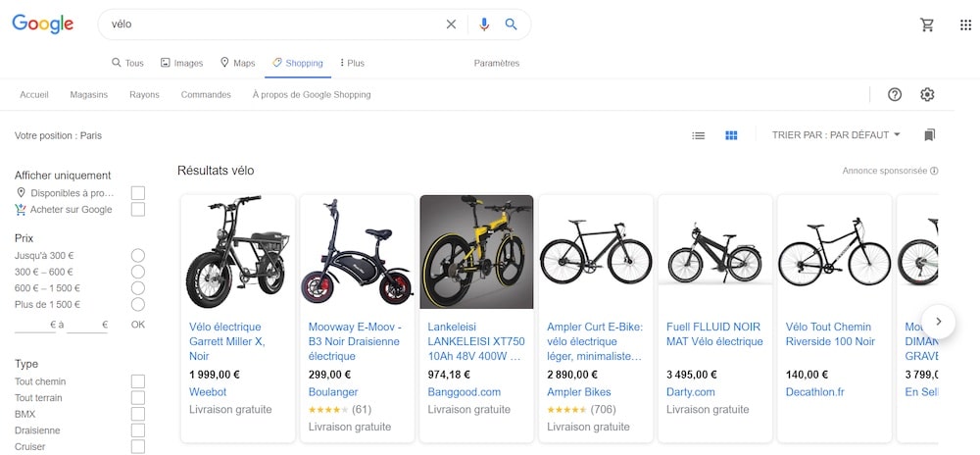This screenshot has height=455, width=980.
Task: Start voice search with the microphone icon
Action: pyautogui.click(x=483, y=25)
